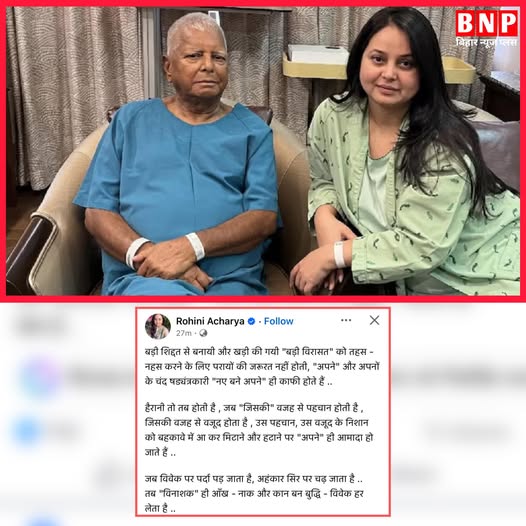Viewport: 526px width, 526px height.
Task: Click the blurred blue avatar at the bottom
Action: 45,522
